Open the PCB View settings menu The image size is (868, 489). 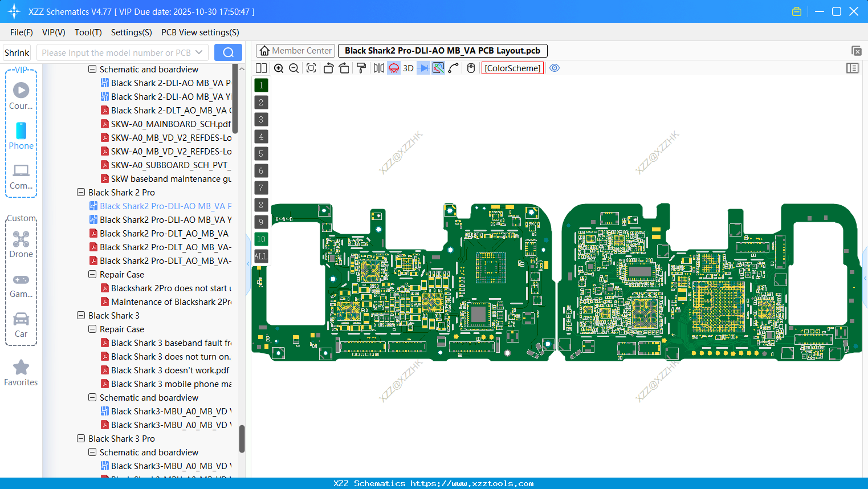(199, 32)
